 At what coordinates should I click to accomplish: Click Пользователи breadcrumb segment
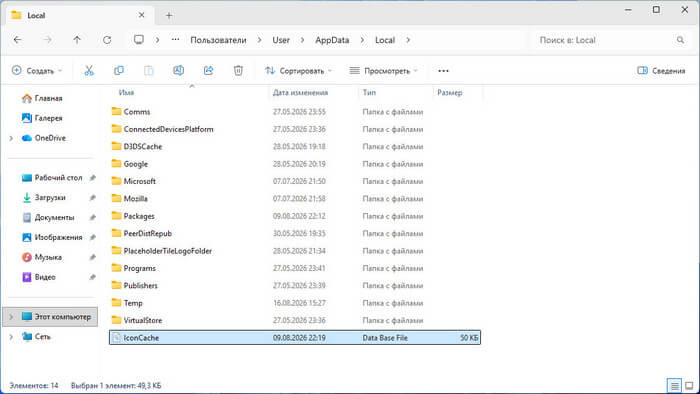218,40
